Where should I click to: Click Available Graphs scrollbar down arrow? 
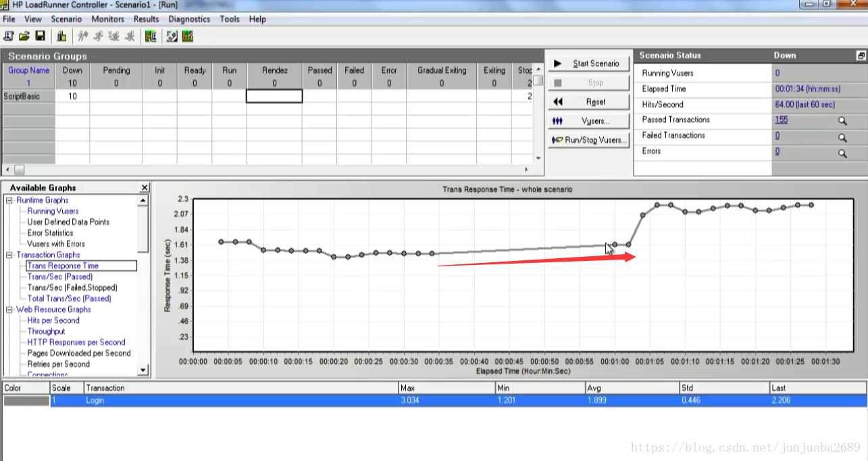click(x=143, y=370)
